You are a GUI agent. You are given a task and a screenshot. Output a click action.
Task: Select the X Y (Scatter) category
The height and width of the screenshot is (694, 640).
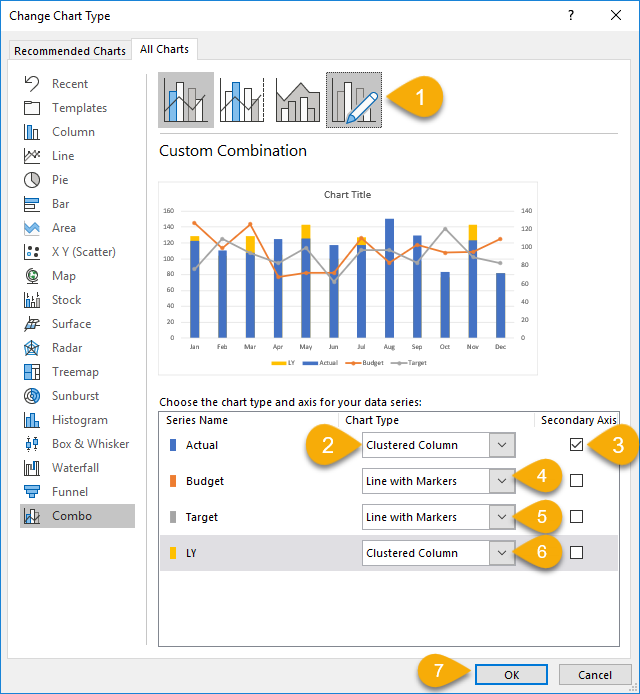click(83, 252)
